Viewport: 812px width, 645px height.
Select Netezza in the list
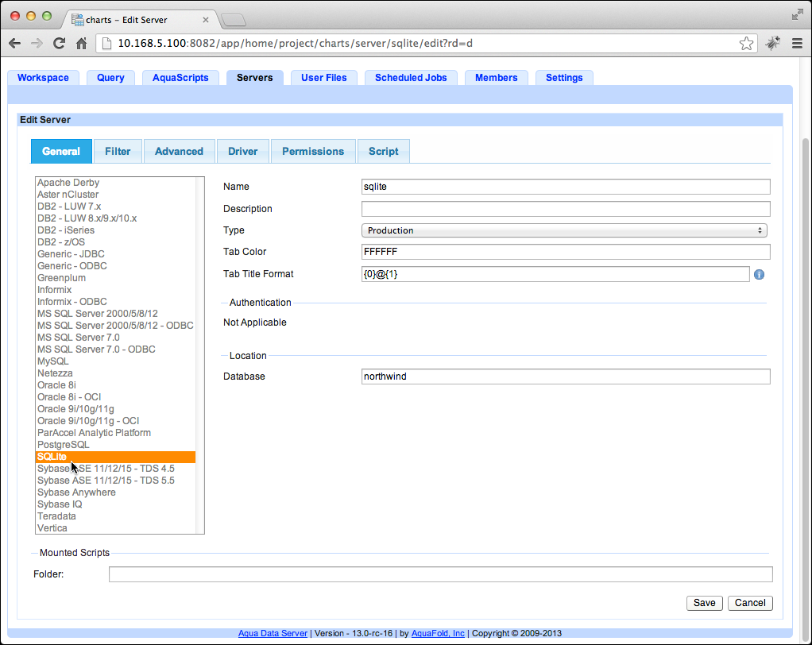[x=115, y=373]
